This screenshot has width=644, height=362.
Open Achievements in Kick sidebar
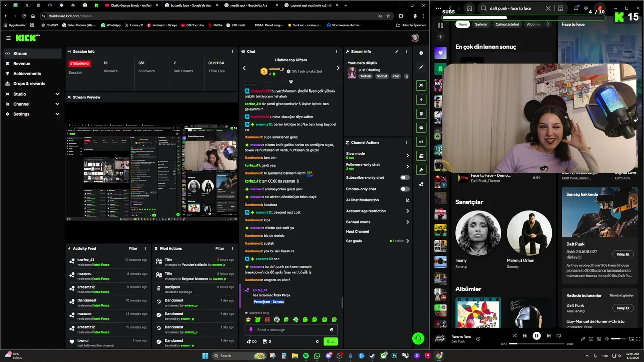[32, 73]
